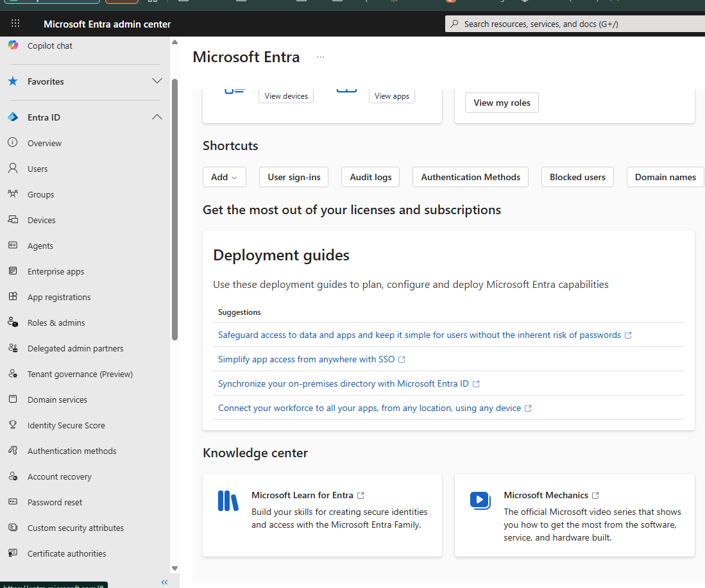The image size is (705, 588).
Task: Open the app launcher waffle icon
Action: click(15, 23)
